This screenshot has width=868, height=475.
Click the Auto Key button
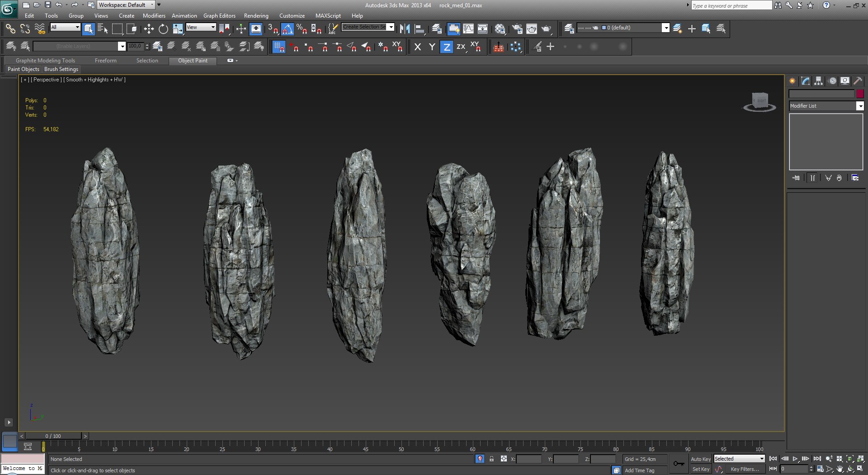pos(700,459)
